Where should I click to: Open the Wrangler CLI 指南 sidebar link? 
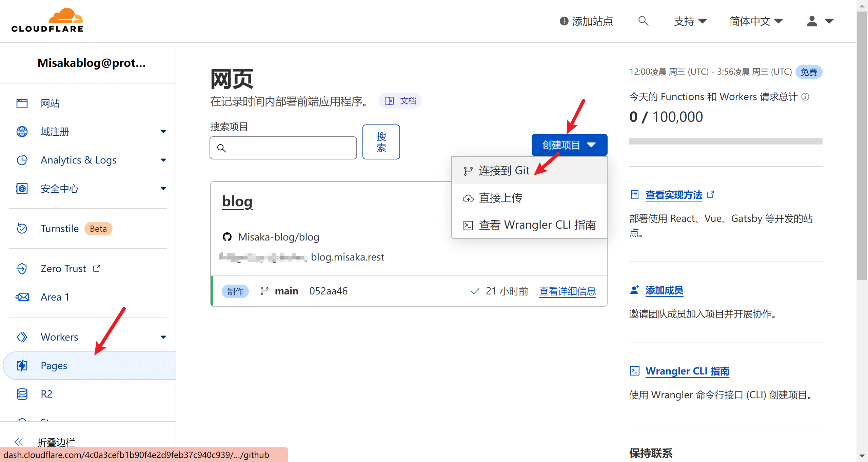tap(687, 371)
